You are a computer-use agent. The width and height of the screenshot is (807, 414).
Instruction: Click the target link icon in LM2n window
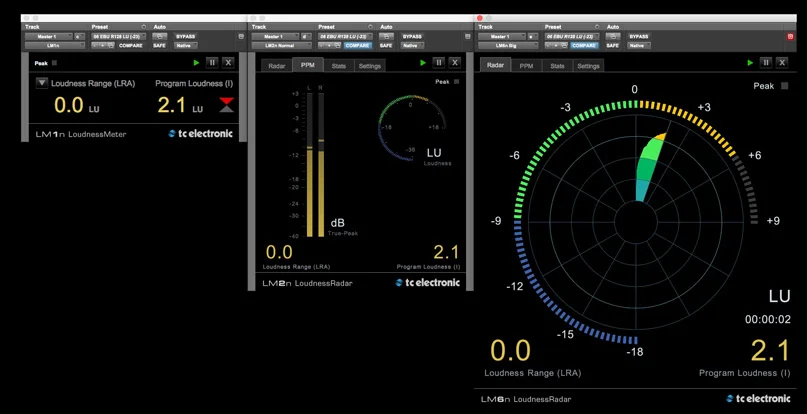pyautogui.click(x=467, y=37)
